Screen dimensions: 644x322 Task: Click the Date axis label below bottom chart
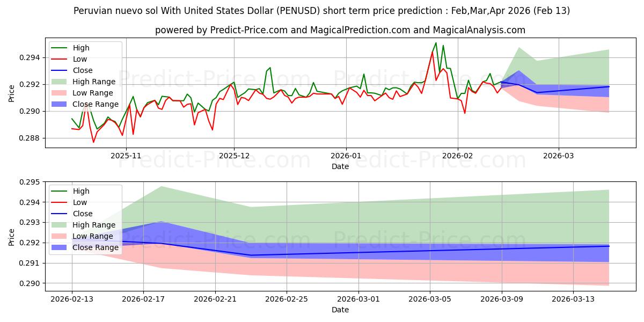340,310
